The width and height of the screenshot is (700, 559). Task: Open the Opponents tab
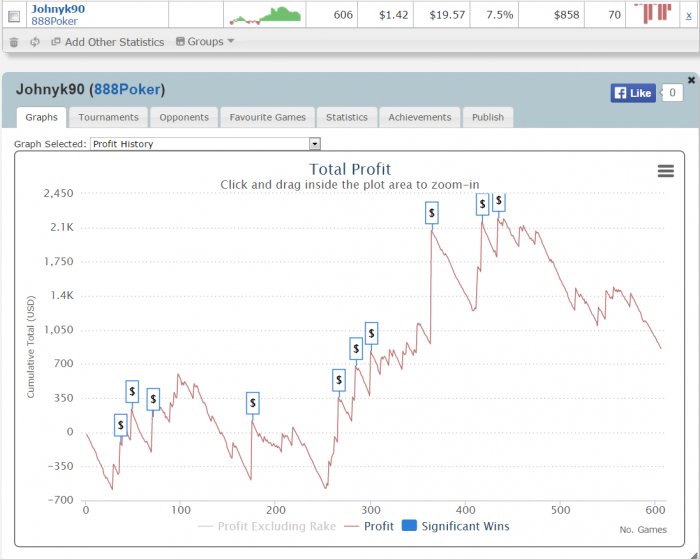(x=184, y=117)
